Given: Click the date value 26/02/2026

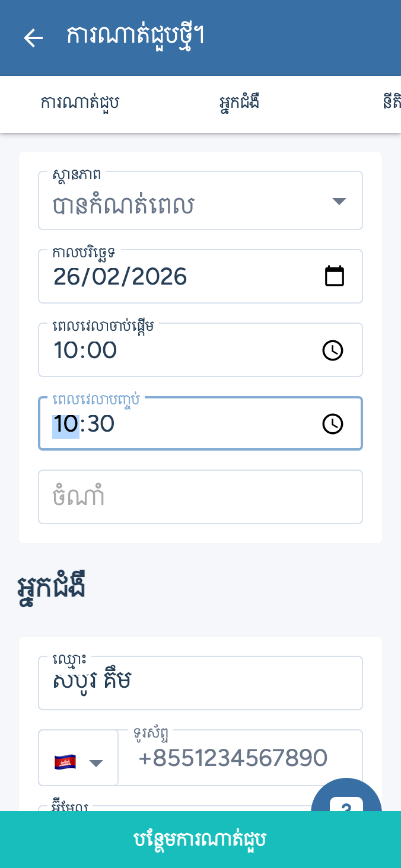Looking at the screenshot, I should (120, 277).
